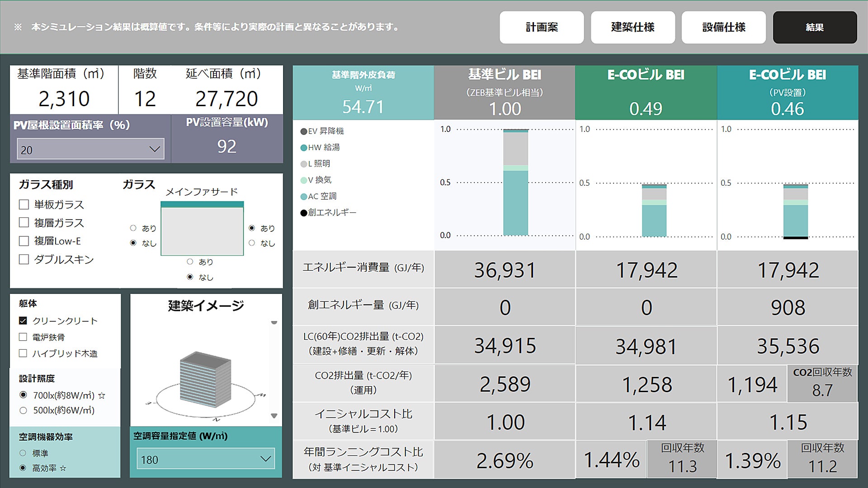Image resolution: width=868 pixels, height=488 pixels.
Task: Click the AC 空調 legend marker
Action: tap(304, 197)
